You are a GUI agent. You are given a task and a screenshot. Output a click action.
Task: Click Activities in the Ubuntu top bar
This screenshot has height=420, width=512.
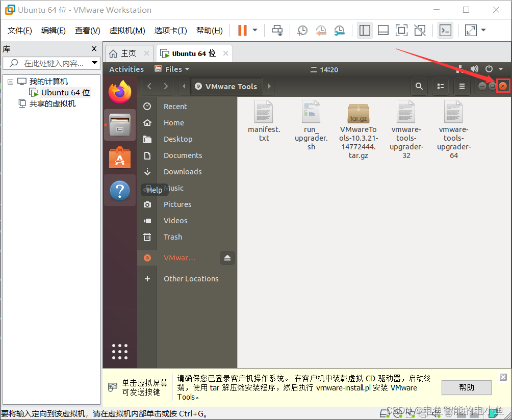126,69
